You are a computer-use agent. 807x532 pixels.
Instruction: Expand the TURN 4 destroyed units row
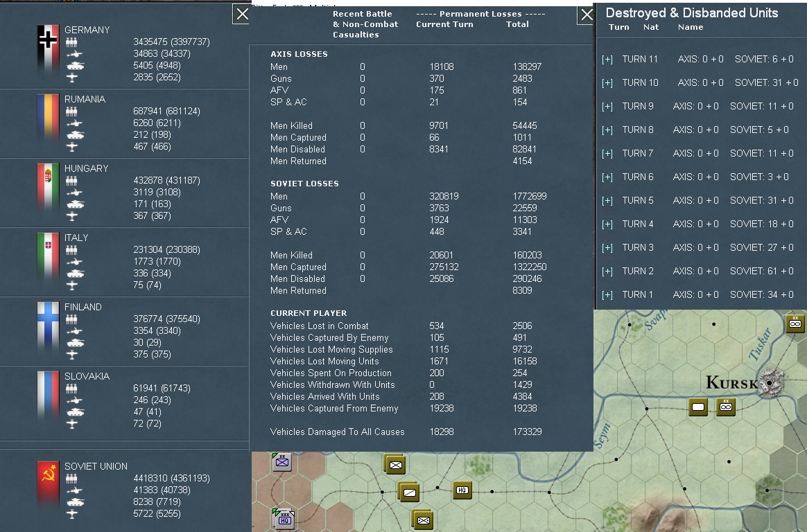point(607,224)
